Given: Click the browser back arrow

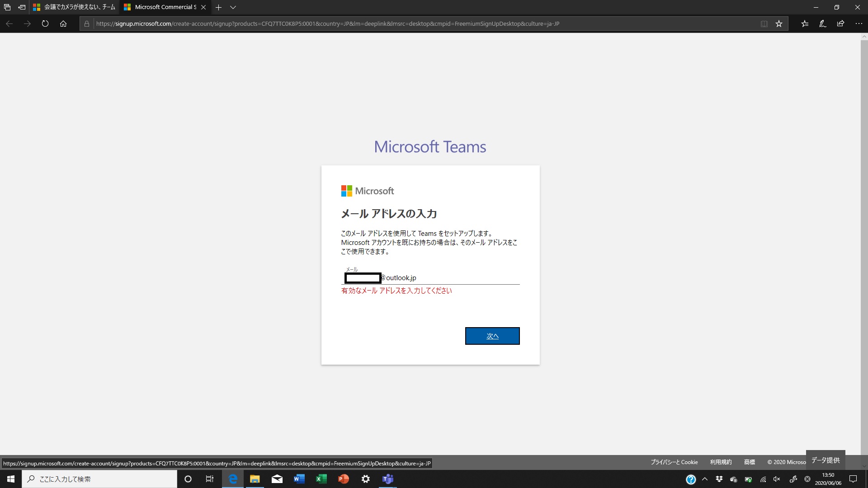Looking at the screenshot, I should [9, 23].
